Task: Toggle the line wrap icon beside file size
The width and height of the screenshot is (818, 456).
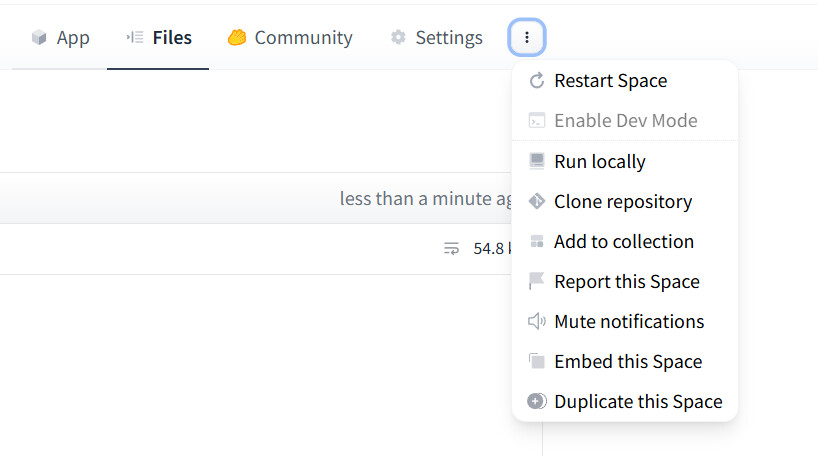Action: [x=451, y=248]
